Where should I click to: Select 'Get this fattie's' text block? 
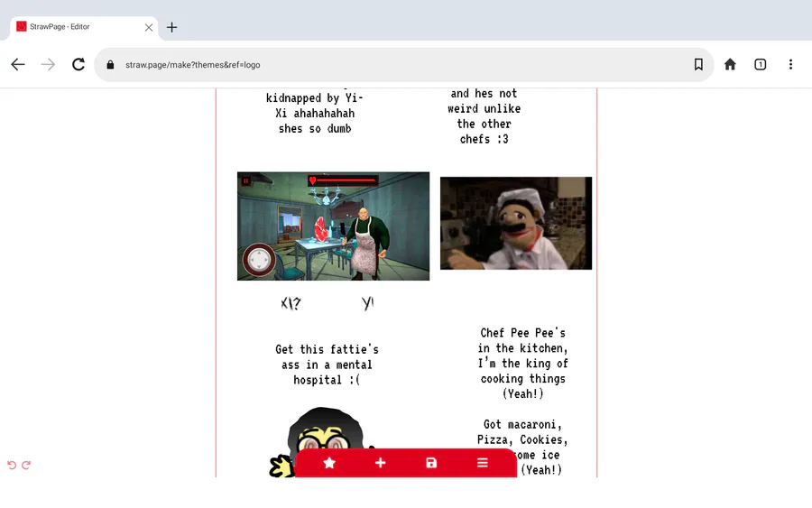tap(327, 365)
